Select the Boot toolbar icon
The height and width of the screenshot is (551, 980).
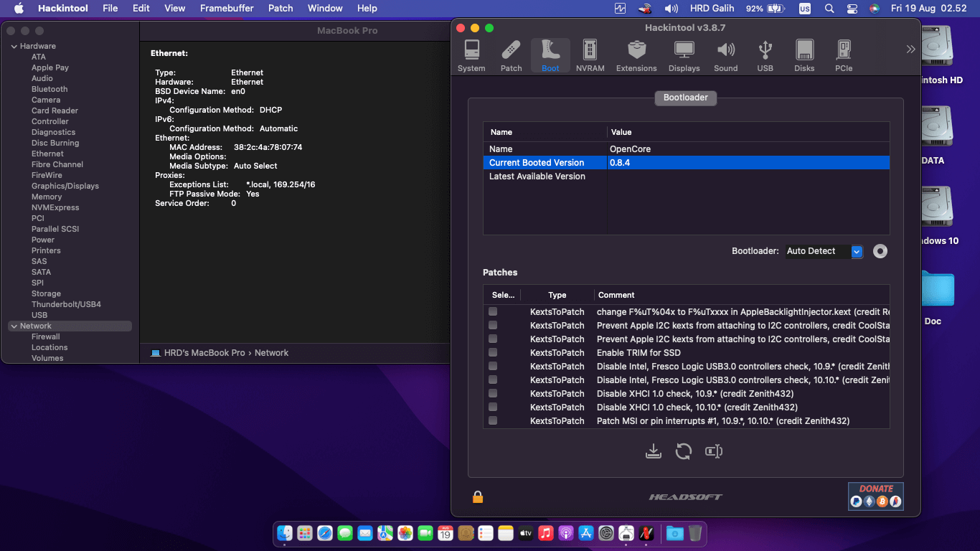coord(550,56)
